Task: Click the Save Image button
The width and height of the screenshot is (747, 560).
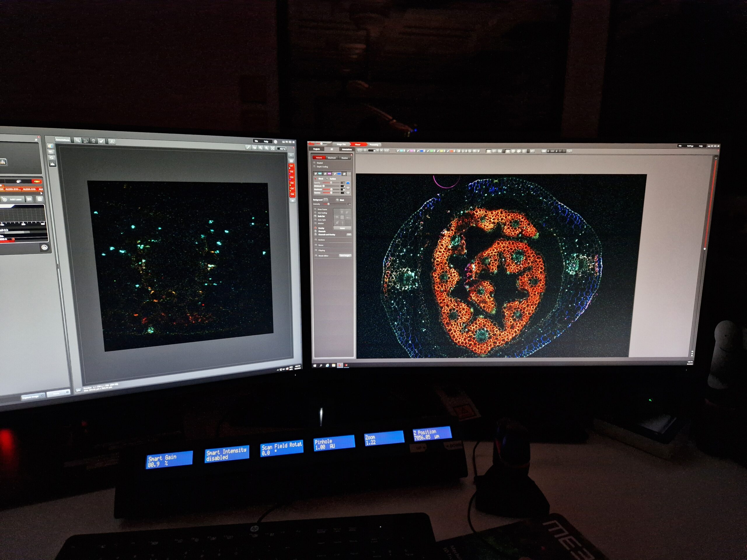Action: pos(345,255)
